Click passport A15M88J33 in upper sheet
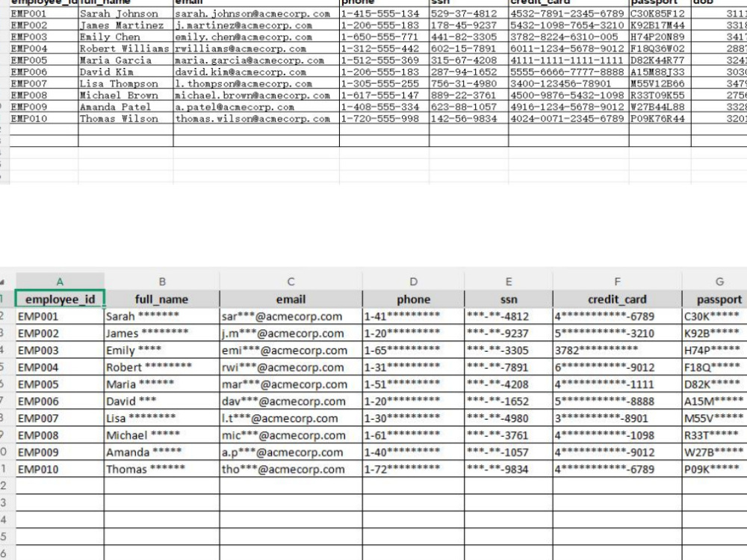 (660, 72)
